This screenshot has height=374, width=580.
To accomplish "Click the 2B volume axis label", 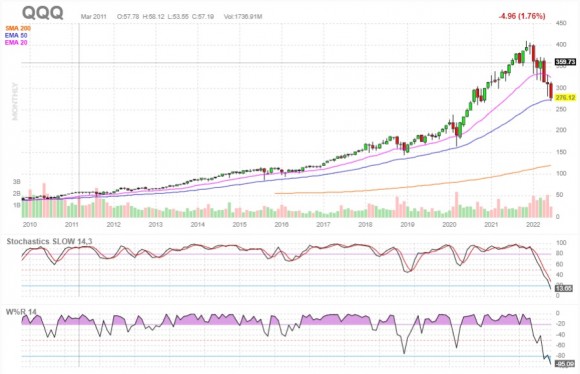I will 17,193.
